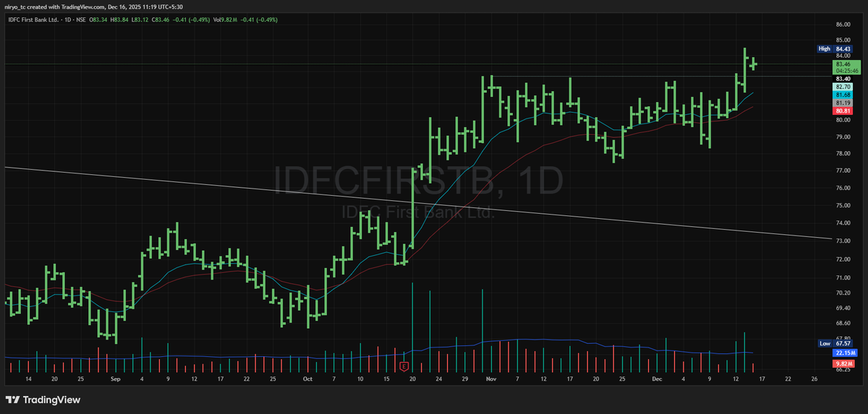Click the High 84.43 price label
This screenshot has width=868, height=414.
click(x=833, y=48)
